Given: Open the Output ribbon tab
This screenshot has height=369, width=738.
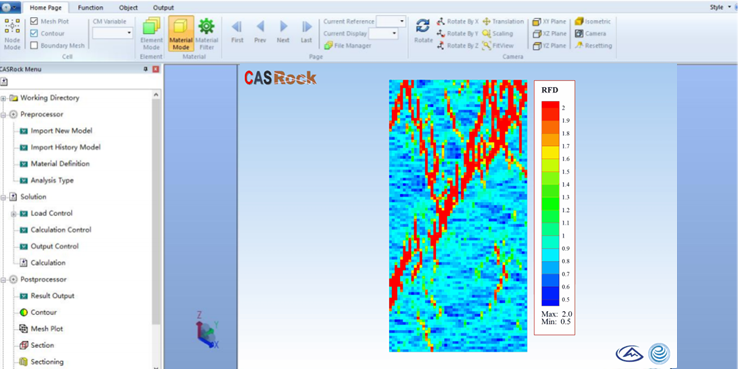Looking at the screenshot, I should (163, 8).
